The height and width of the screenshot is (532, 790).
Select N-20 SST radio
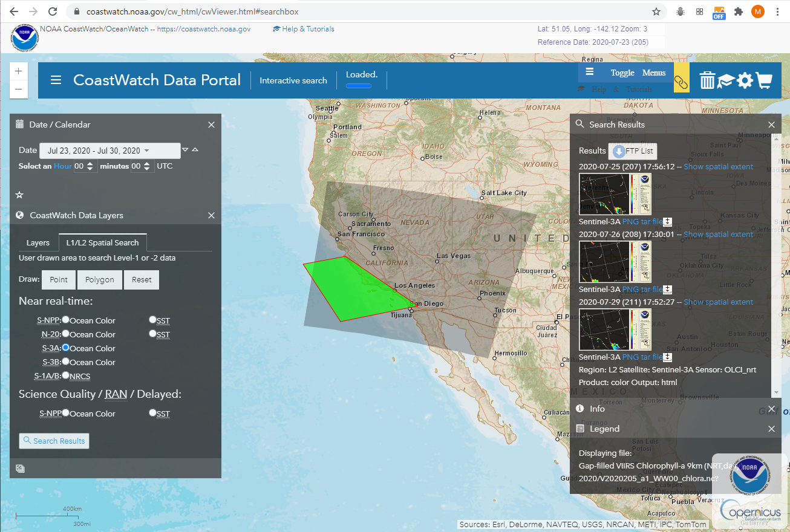tap(152, 334)
